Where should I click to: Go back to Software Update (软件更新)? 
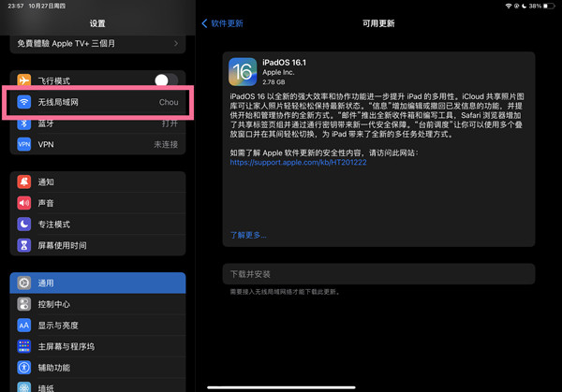pos(222,23)
